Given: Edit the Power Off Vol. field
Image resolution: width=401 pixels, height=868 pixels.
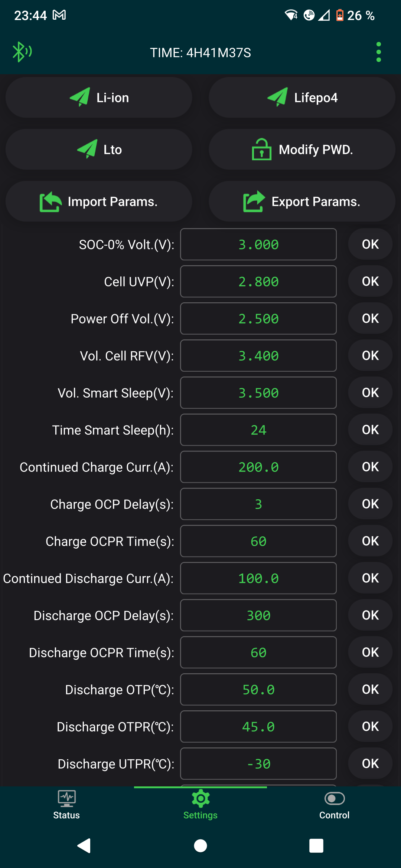Looking at the screenshot, I should click(x=258, y=319).
